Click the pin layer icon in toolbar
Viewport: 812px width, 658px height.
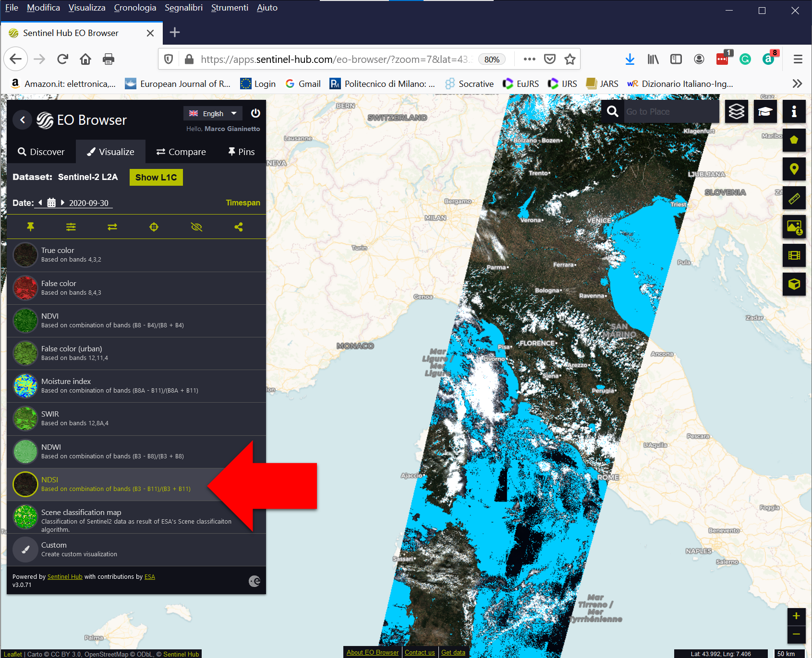click(30, 227)
